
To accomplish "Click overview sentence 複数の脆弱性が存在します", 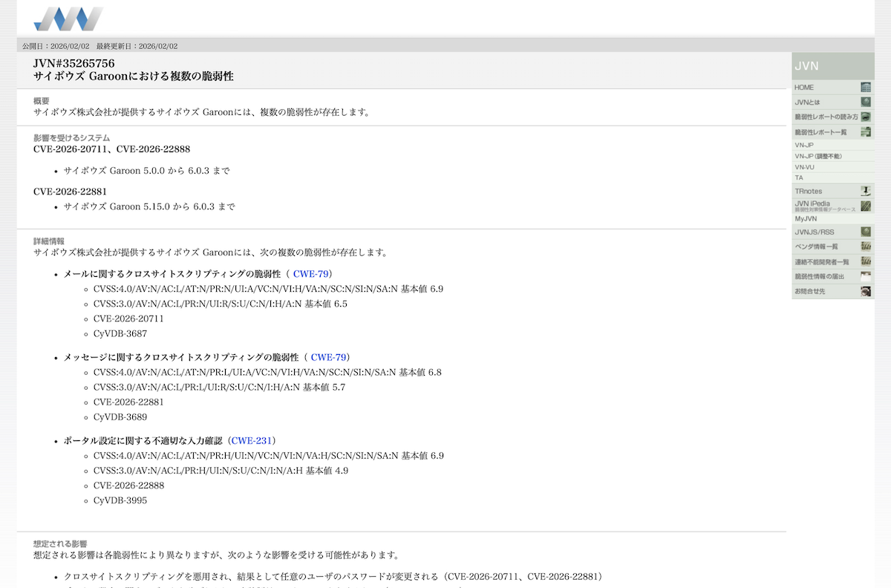I will tap(201, 113).
